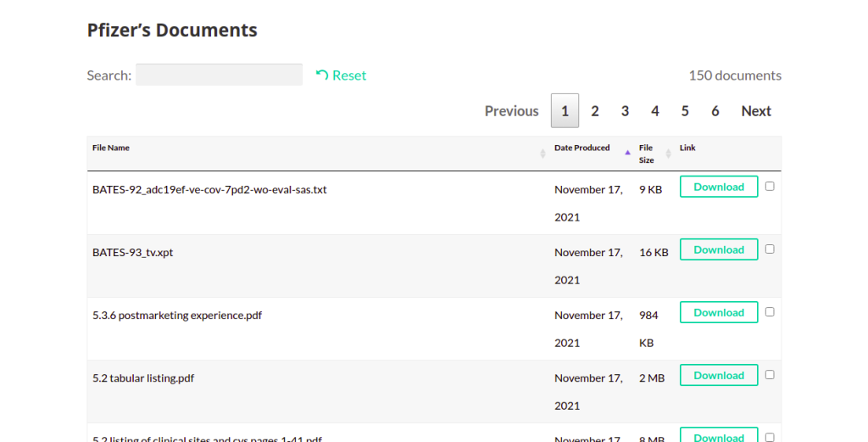Check the box for BATES-93_tv.xpt row
This screenshot has width=868, height=442.
coord(770,249)
